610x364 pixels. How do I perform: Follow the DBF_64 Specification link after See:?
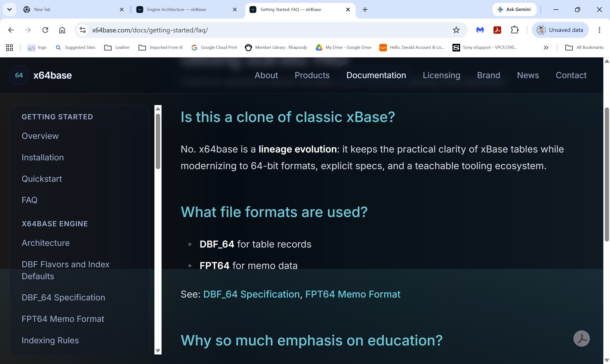point(251,294)
